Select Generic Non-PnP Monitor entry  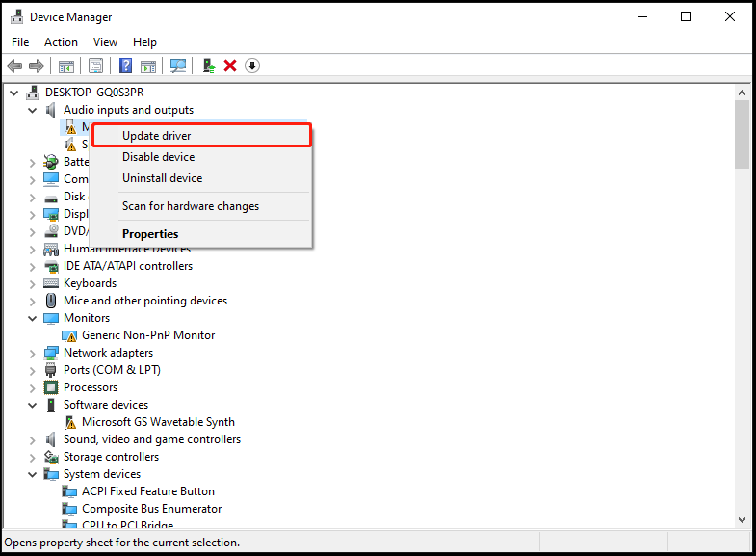(148, 335)
